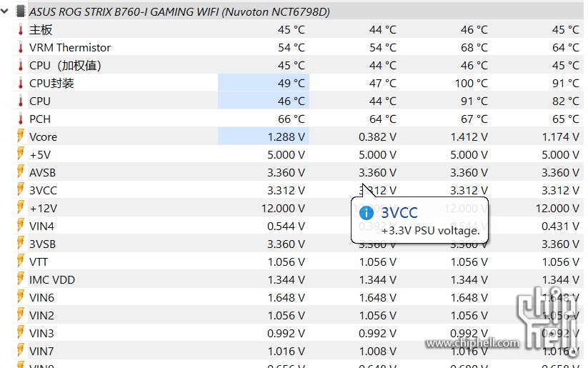Select the AVSB row label
The width and height of the screenshot is (588, 368).
(42, 172)
